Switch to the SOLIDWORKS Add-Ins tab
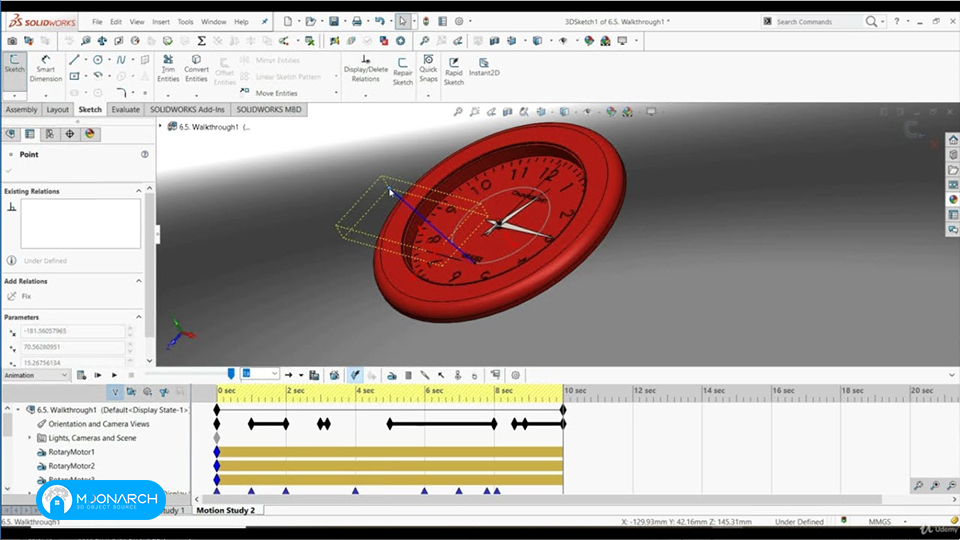This screenshot has height=540, width=960. tap(187, 110)
